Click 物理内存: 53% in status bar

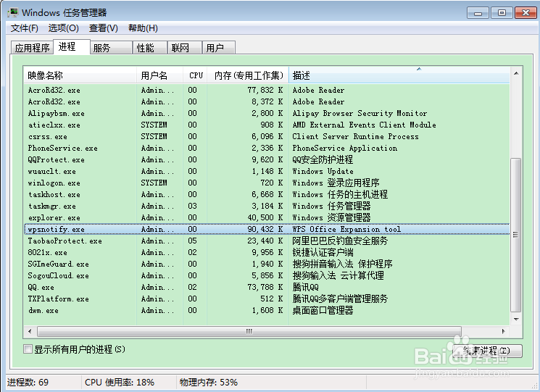tap(209, 383)
